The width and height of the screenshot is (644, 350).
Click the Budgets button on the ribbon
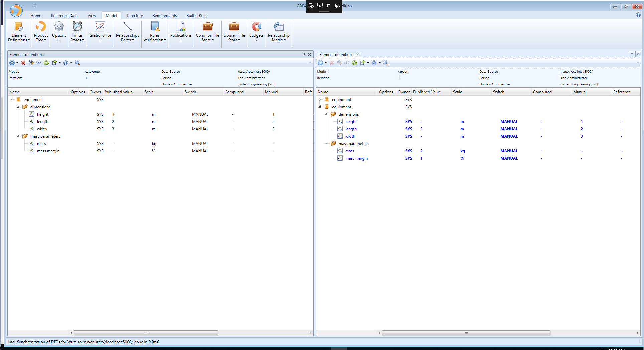[x=256, y=32]
